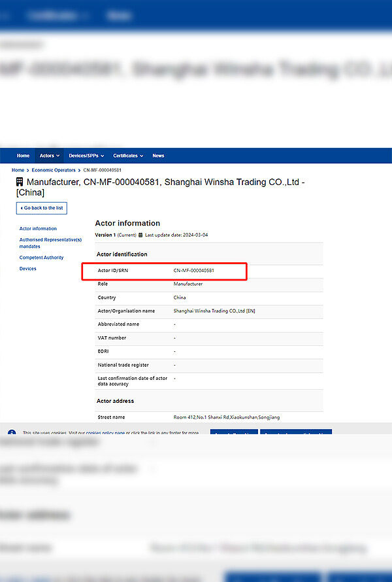Expand the Certificates dropdown in navigation bar

[128, 156]
